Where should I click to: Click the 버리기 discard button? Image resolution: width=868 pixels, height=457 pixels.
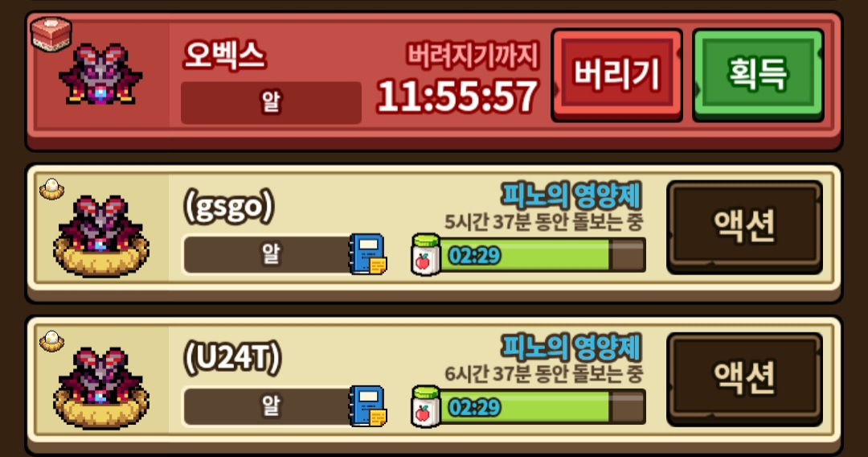[x=616, y=75]
